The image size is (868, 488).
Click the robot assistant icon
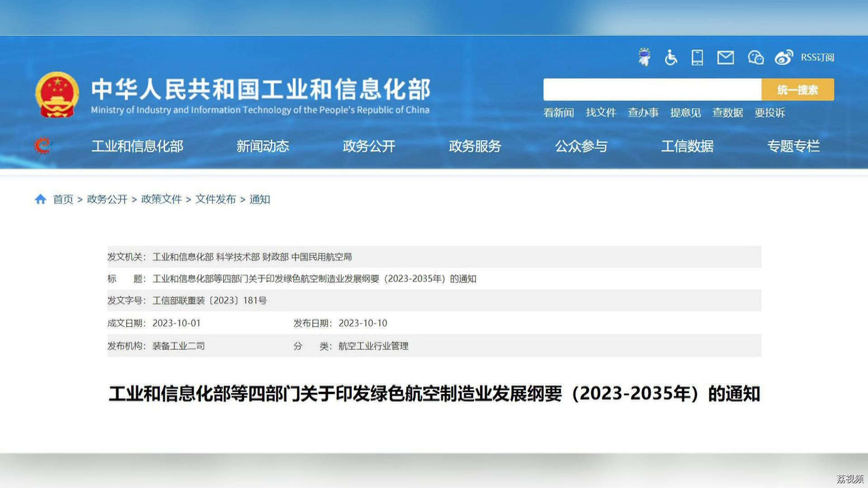[644, 57]
